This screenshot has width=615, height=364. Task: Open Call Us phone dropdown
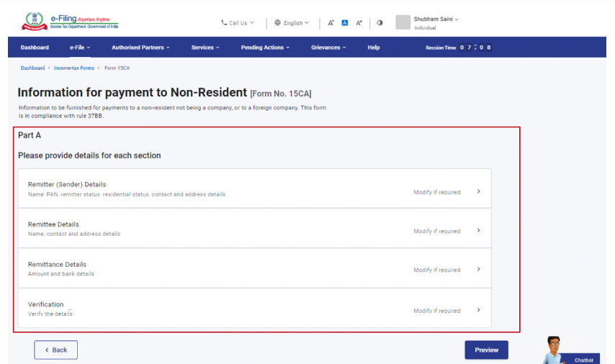(x=237, y=23)
